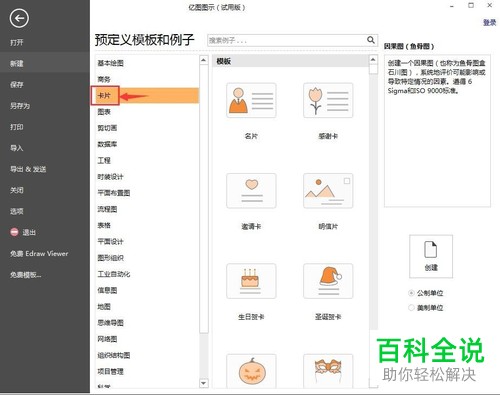Image resolution: width=500 pixels, height=395 pixels.
Task: Go back using the circled arrow icon
Action: (x=19, y=18)
